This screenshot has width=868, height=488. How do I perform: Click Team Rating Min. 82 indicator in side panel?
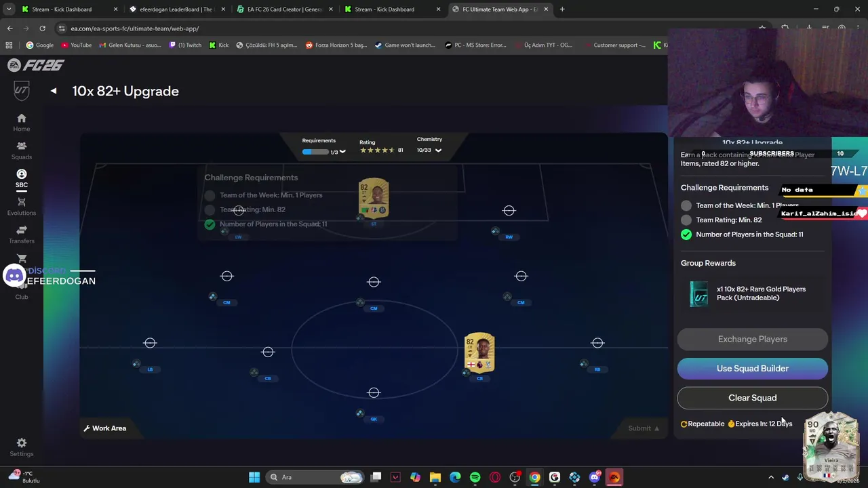point(686,220)
